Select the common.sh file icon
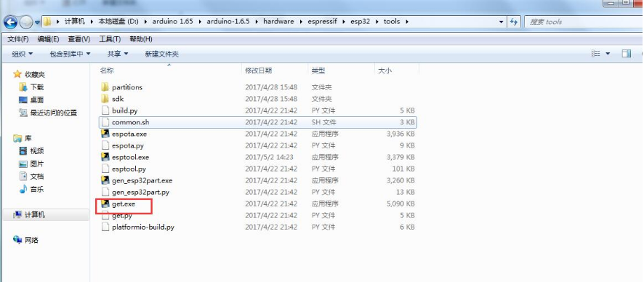Screen dimensions: 644x282 105,122
